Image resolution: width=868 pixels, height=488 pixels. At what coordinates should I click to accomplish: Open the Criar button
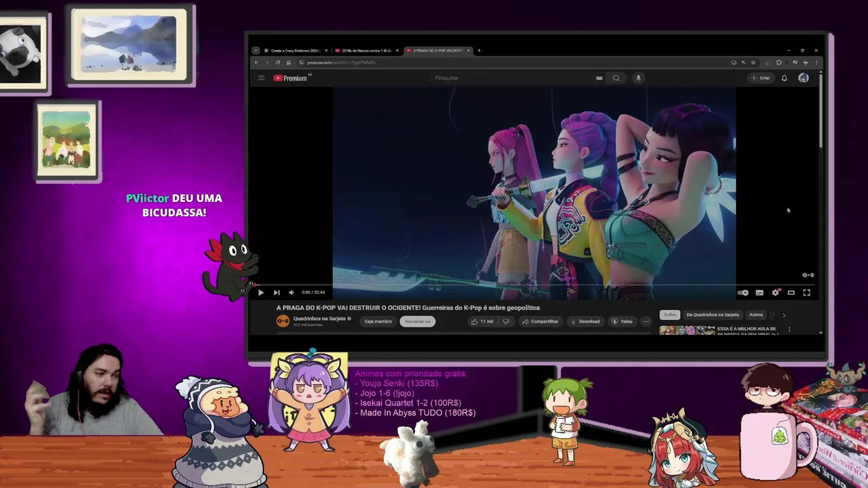point(761,78)
